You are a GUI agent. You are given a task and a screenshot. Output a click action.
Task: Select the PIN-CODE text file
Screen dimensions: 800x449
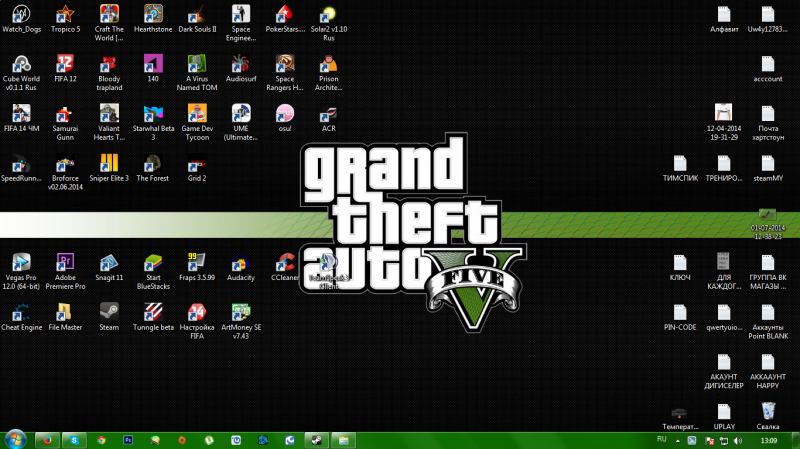[680, 316]
